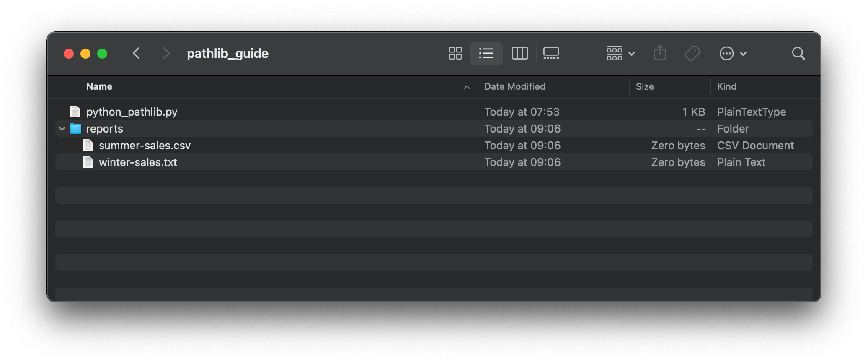Sort files by Kind column

click(726, 86)
